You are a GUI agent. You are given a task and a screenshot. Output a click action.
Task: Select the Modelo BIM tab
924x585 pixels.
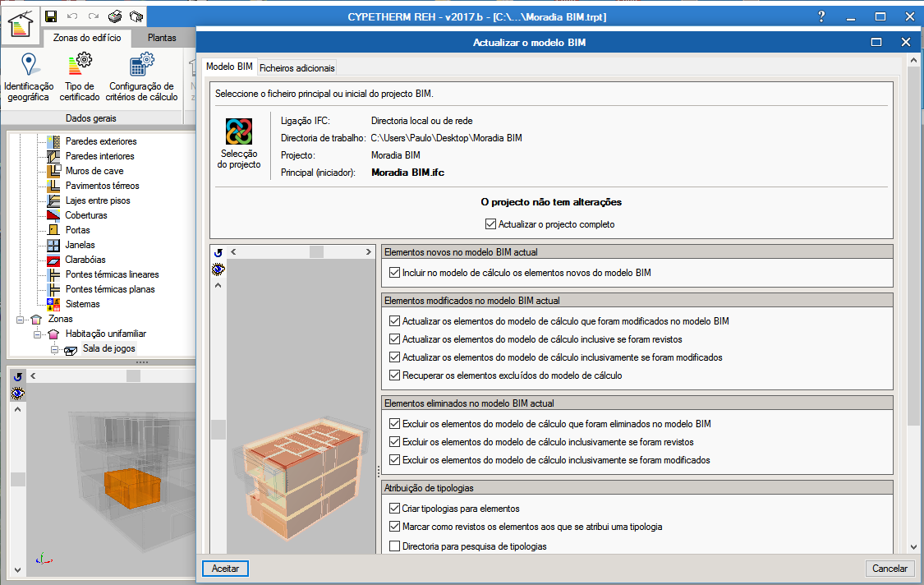[229, 67]
